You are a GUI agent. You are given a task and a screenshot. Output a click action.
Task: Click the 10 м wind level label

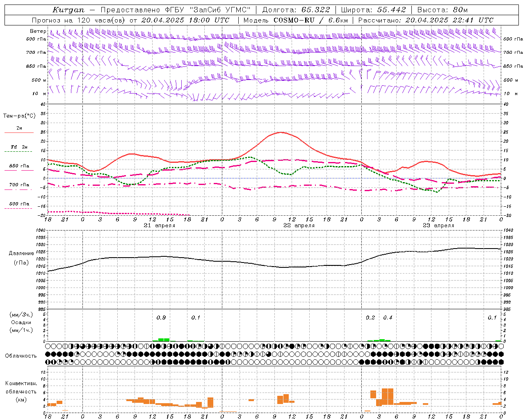(x=39, y=94)
